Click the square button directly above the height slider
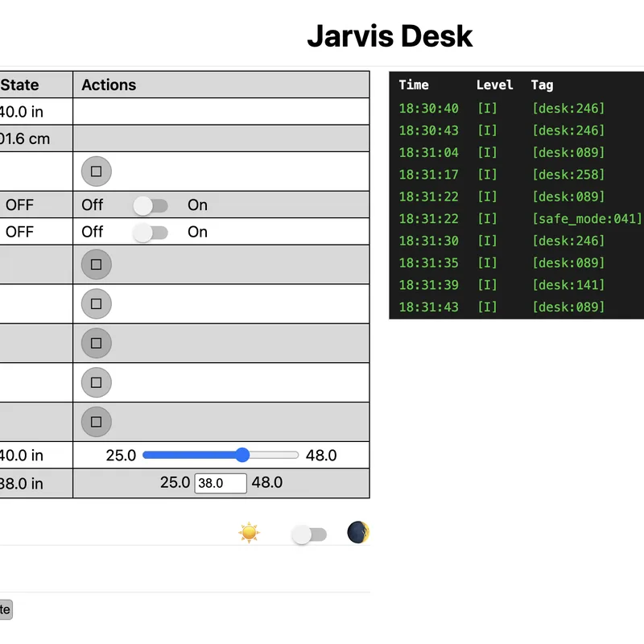Screen dimensions: 644x644 pos(96,422)
